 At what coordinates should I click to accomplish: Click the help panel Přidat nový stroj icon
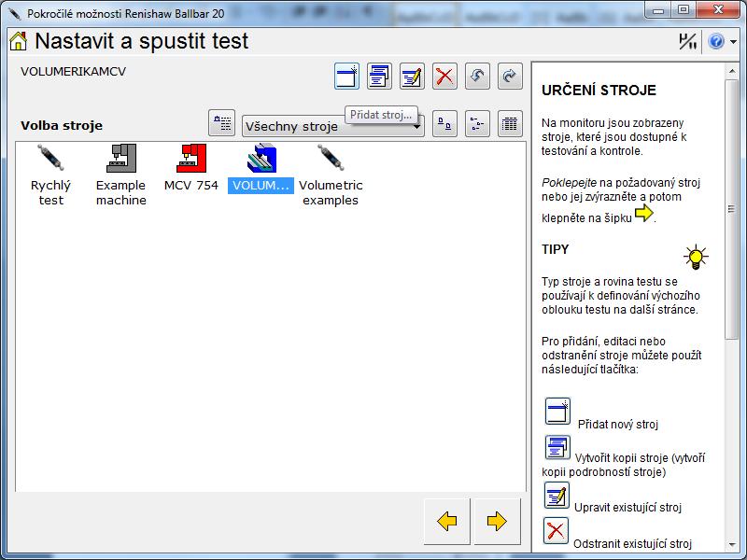pyautogui.click(x=557, y=411)
